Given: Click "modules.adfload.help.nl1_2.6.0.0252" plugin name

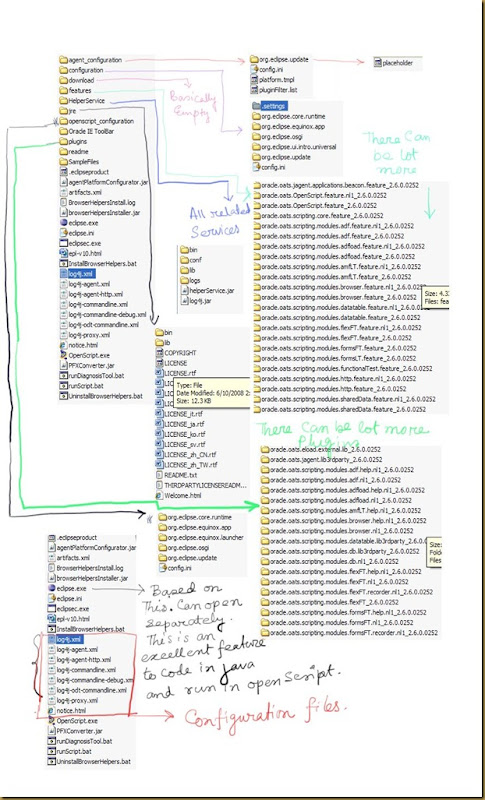Looking at the screenshot, I should click(x=347, y=490).
